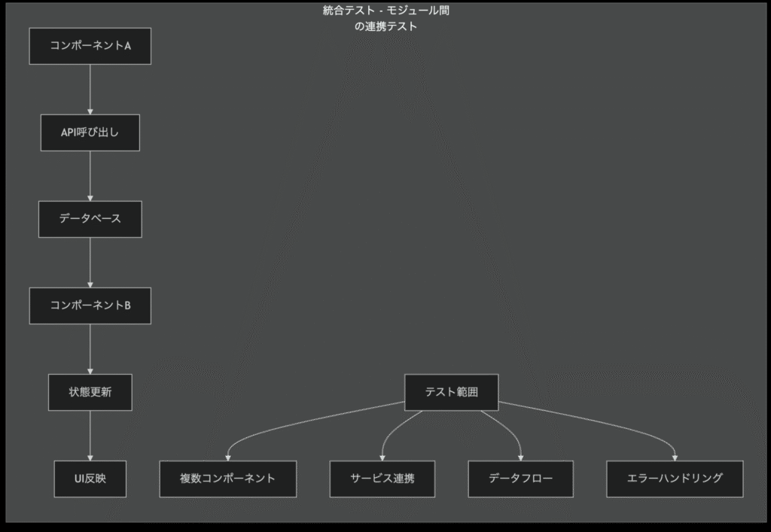
Task: Select the コンポーネントB node
Action: pos(90,306)
